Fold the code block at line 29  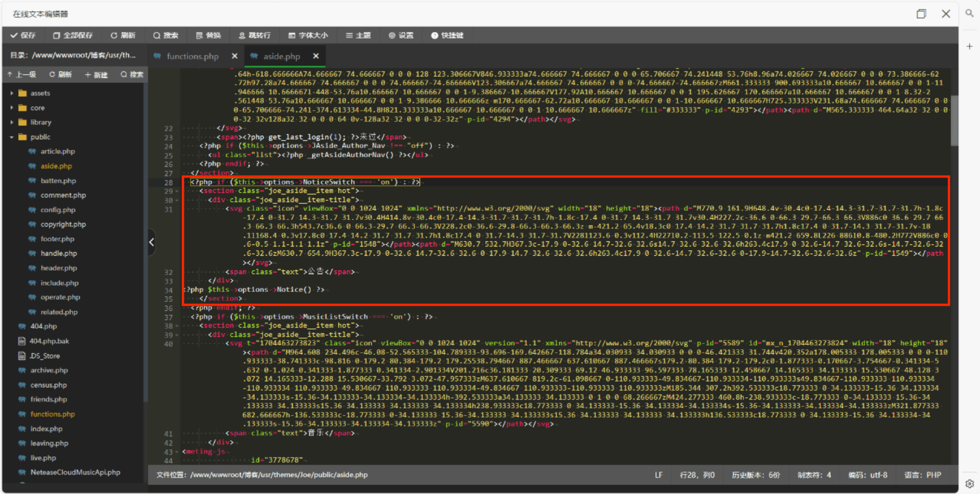[177, 191]
